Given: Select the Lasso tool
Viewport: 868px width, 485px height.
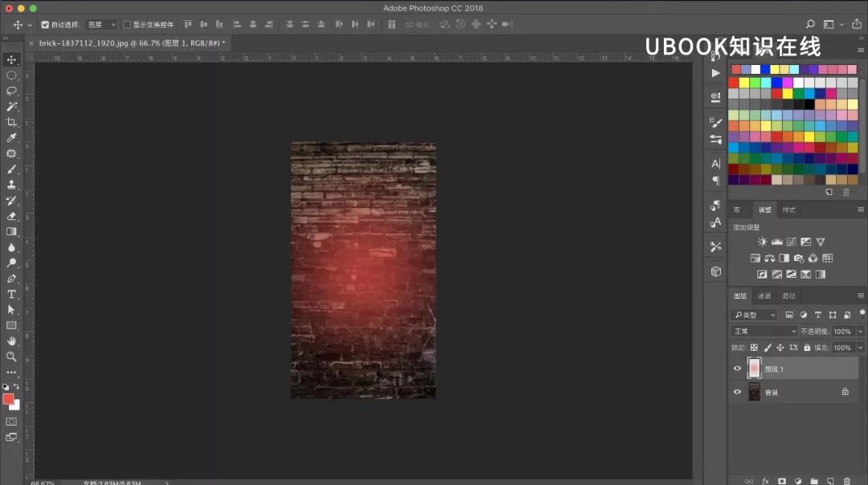Looking at the screenshot, I should (11, 91).
